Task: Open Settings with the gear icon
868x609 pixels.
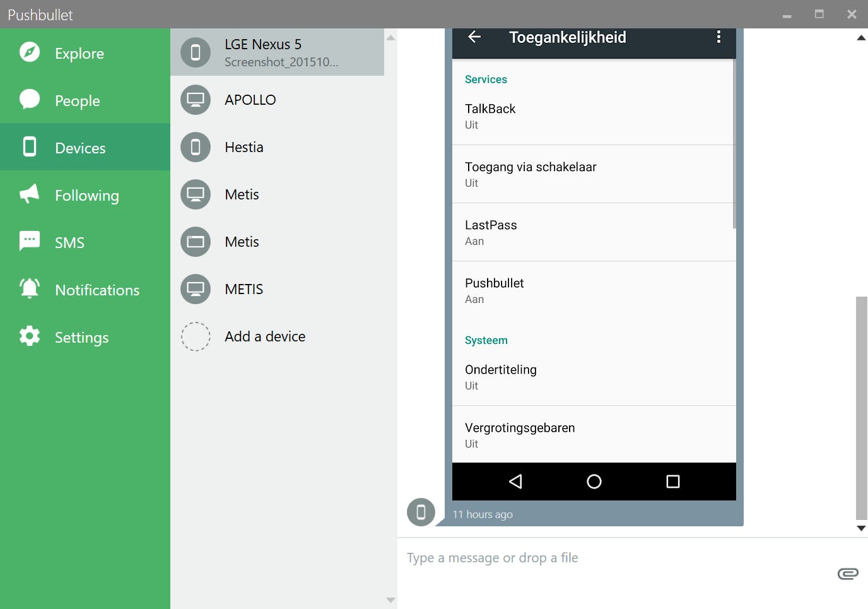Action: [28, 337]
